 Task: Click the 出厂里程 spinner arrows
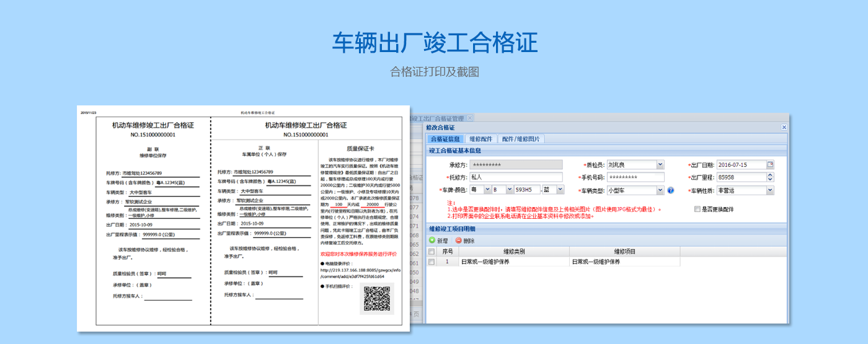[x=770, y=178]
